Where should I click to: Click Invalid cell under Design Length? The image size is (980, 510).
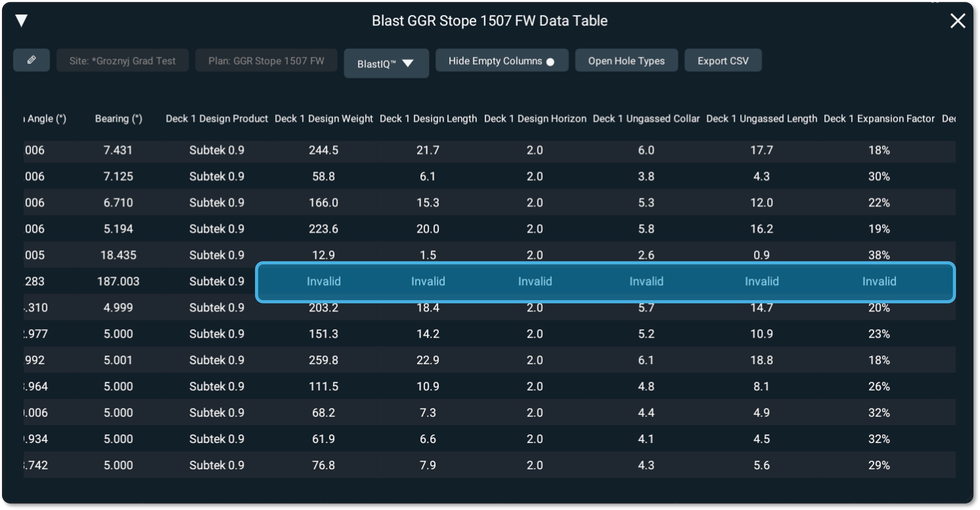pos(428,281)
